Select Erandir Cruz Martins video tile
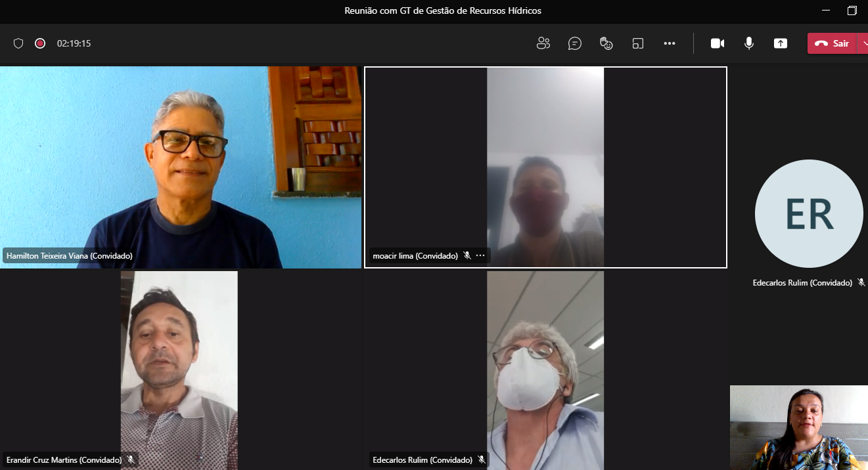This screenshot has height=470, width=868. coord(181,370)
